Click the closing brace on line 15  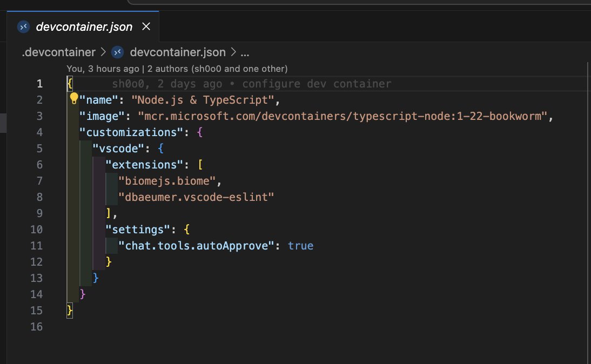(x=70, y=311)
